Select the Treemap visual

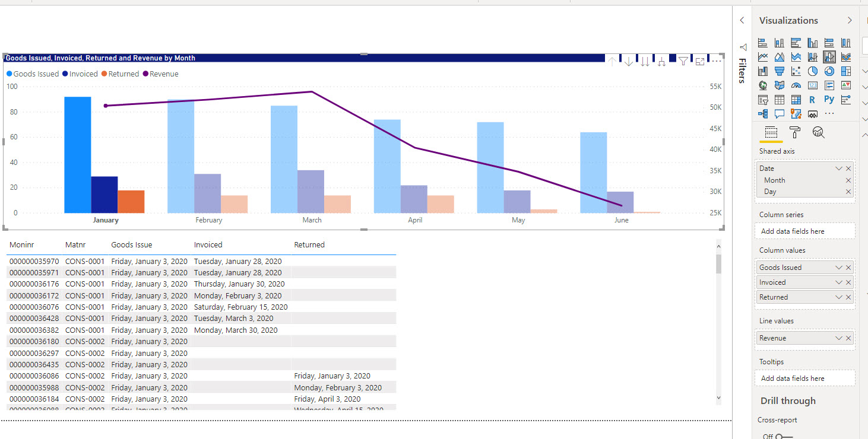click(846, 71)
